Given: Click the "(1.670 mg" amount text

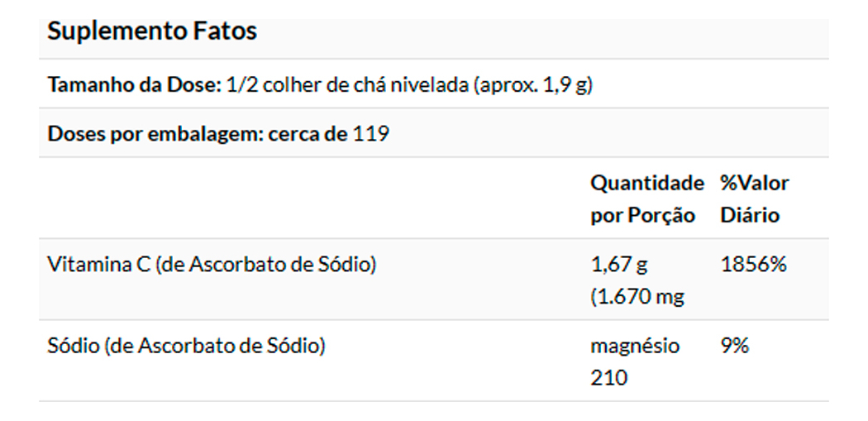Looking at the screenshot, I should pyautogui.click(x=637, y=296).
